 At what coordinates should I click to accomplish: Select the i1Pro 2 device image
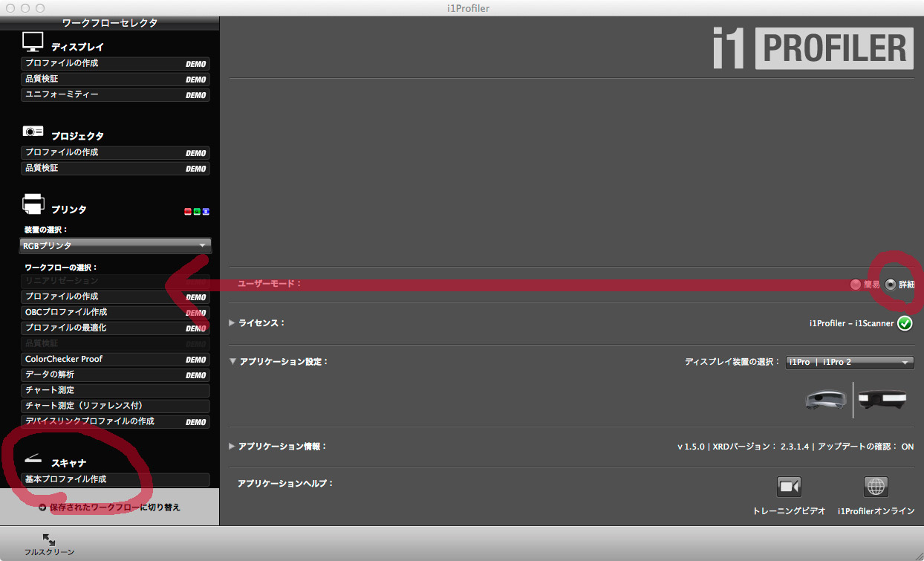pyautogui.click(x=882, y=400)
